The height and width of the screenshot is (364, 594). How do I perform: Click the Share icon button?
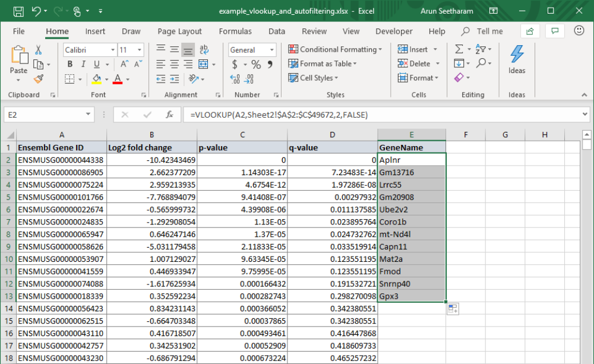(x=530, y=31)
